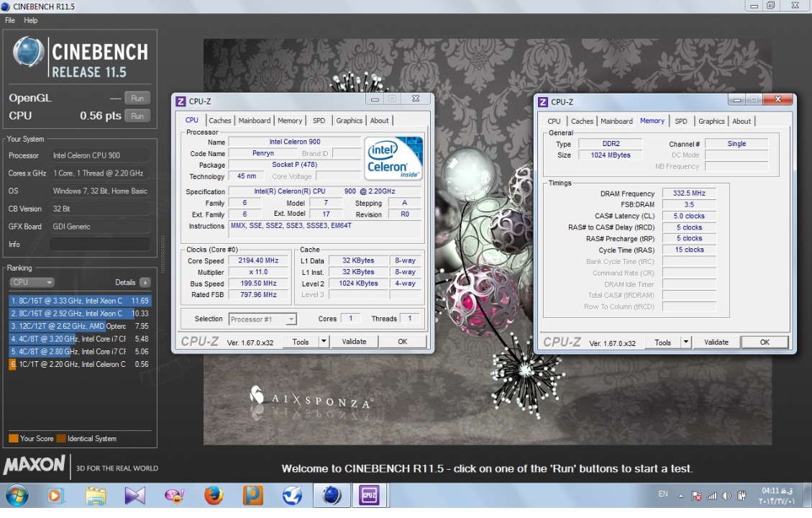Open Windows Explorer folder from taskbar
This screenshot has height=518, width=812.
[x=96, y=496]
